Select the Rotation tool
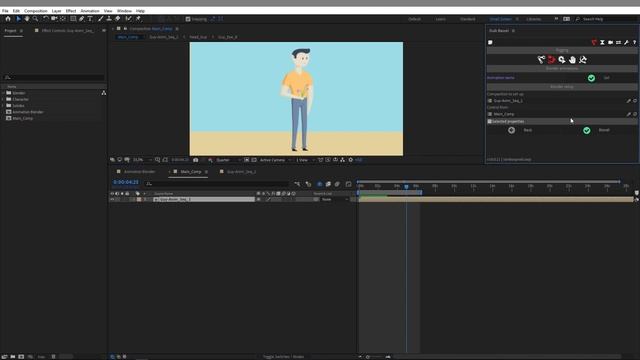This screenshot has width=640, height=360. (x=45, y=19)
